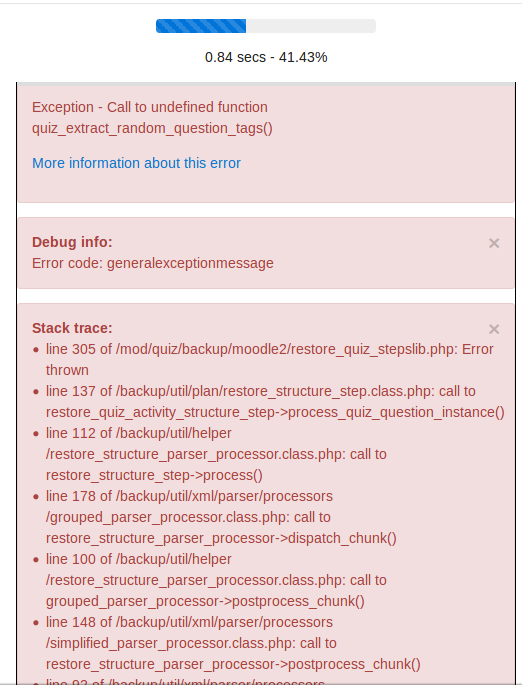Select 'Error code: generalexceptionmessage' text
The image size is (522, 685).
(x=152, y=263)
